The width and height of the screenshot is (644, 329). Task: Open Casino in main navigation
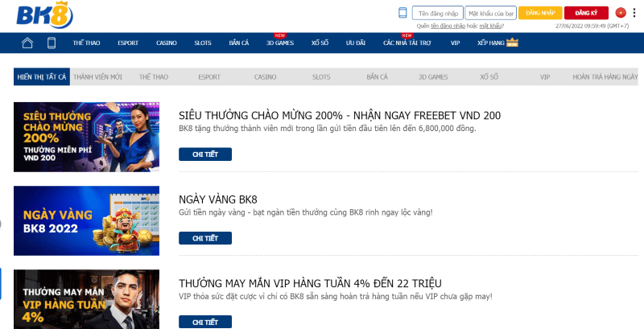(167, 43)
